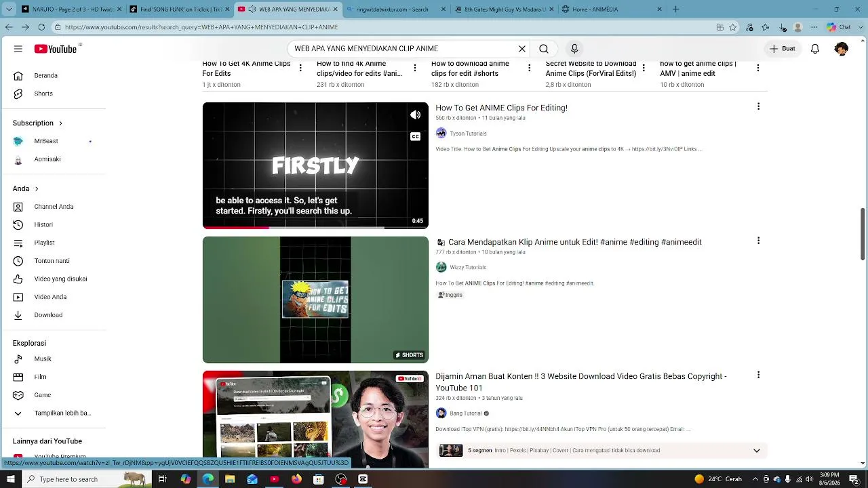The width and height of the screenshot is (868, 488).
Task: Open Tyson Tutorials channel
Action: coord(468,134)
